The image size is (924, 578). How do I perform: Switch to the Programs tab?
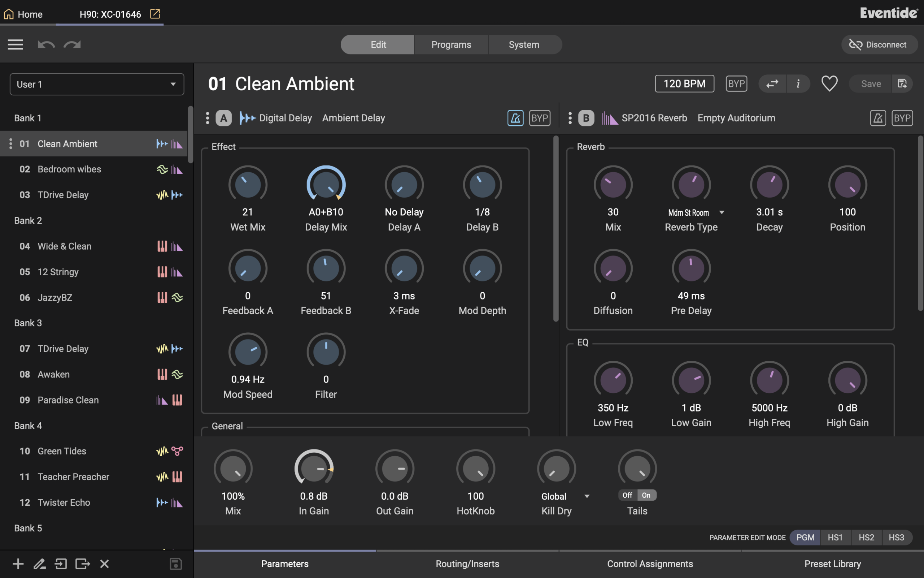tap(451, 44)
